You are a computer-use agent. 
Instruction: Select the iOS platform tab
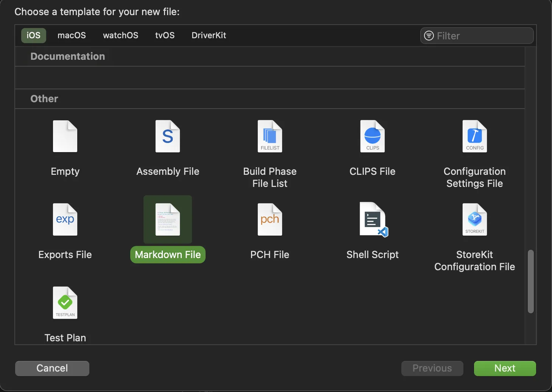[x=33, y=36]
